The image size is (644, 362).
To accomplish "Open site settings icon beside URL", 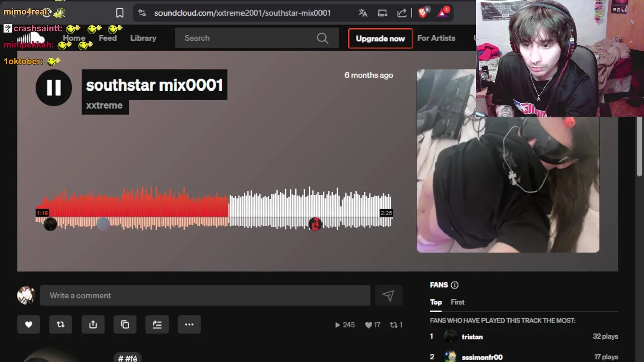I will tap(142, 13).
